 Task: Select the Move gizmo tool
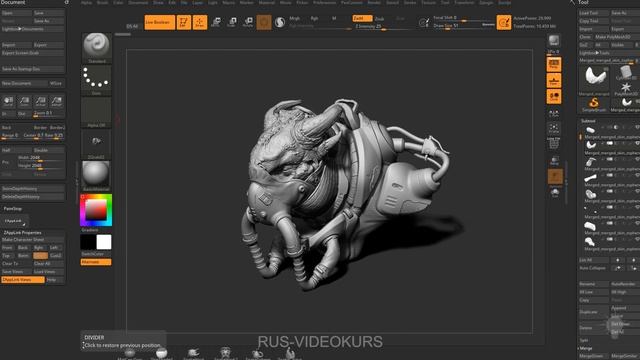click(x=216, y=22)
